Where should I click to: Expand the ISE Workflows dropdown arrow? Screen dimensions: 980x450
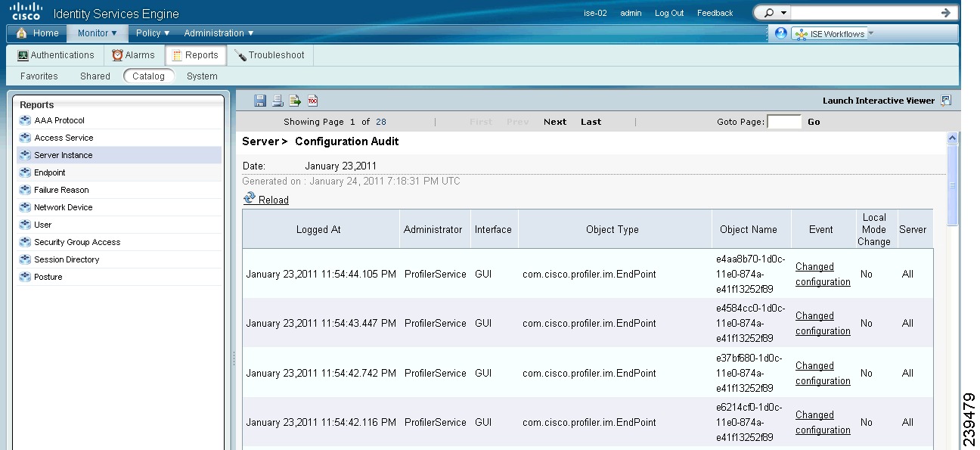870,34
